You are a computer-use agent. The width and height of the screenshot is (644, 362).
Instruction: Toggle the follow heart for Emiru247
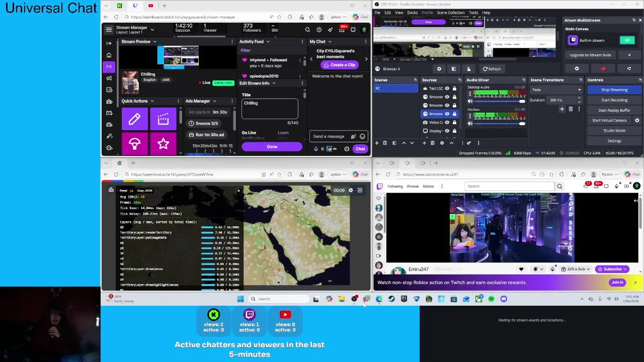click(x=521, y=269)
